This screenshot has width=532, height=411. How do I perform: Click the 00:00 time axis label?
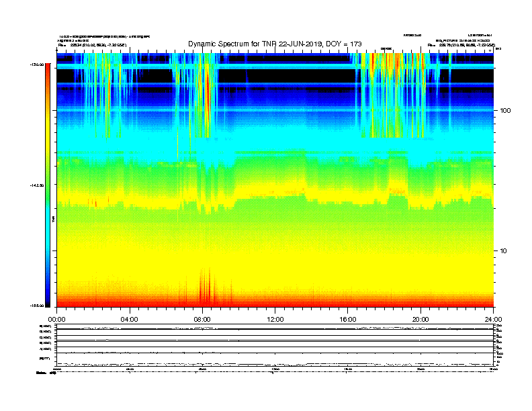56,320
